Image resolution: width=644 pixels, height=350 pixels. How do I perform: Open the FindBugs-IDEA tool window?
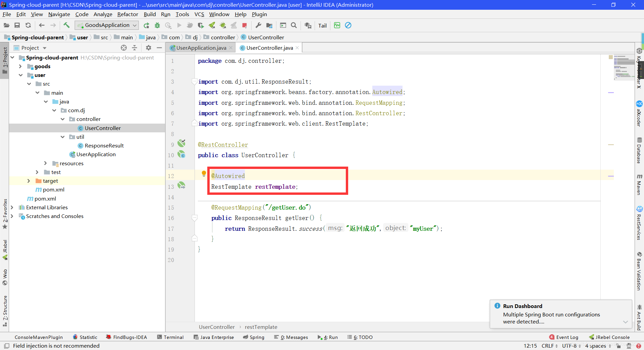pos(126,337)
